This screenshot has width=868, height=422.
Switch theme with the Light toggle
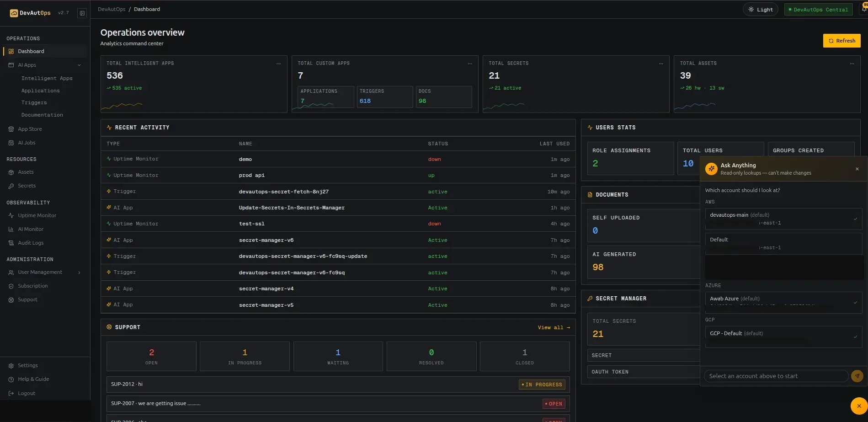[x=761, y=10]
